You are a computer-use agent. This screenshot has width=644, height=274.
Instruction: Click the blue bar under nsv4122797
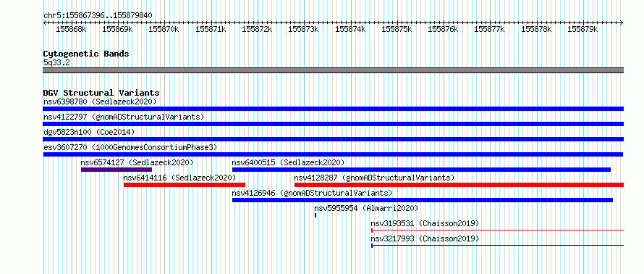pos(333,124)
